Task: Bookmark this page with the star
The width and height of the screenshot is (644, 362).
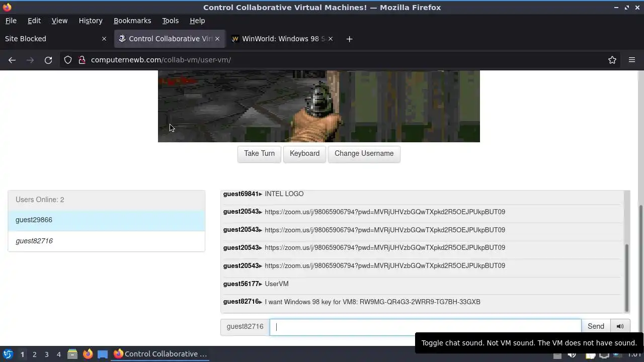Action: pos(612,60)
